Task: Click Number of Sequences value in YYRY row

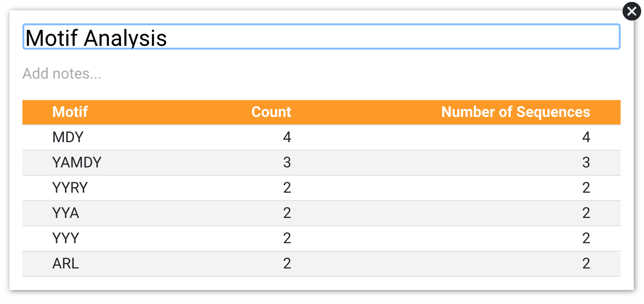Action: point(586,188)
